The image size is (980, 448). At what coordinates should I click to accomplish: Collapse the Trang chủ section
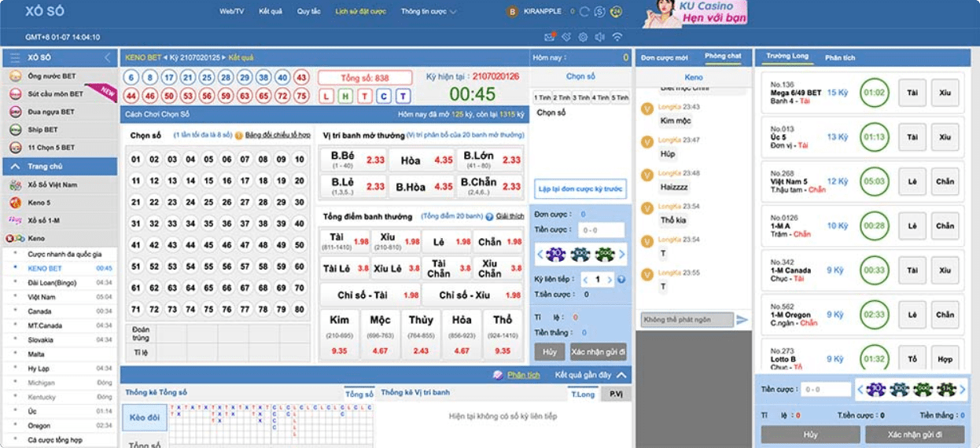click(60, 166)
